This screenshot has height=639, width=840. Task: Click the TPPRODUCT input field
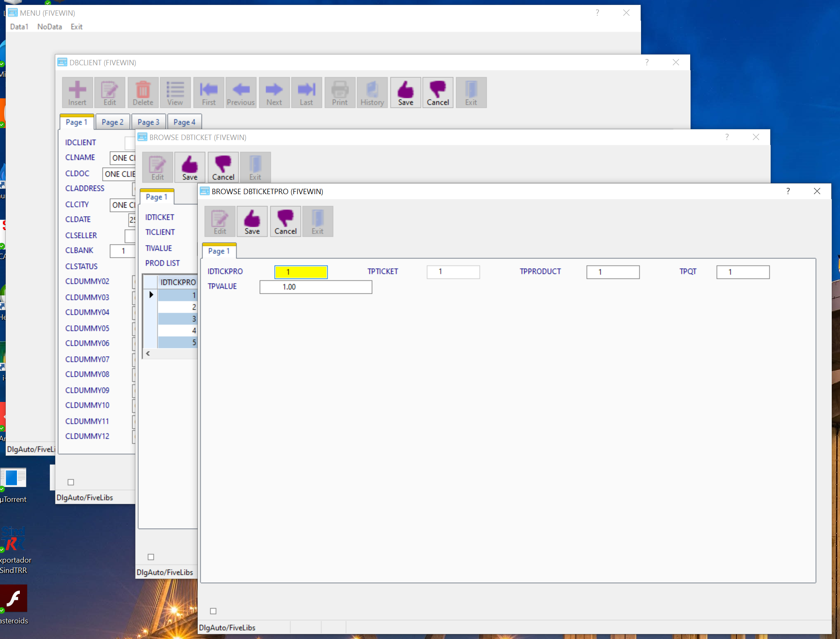tap(613, 272)
